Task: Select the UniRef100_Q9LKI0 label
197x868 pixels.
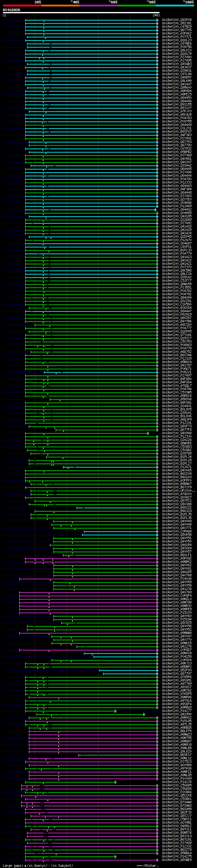Action: (x=177, y=50)
